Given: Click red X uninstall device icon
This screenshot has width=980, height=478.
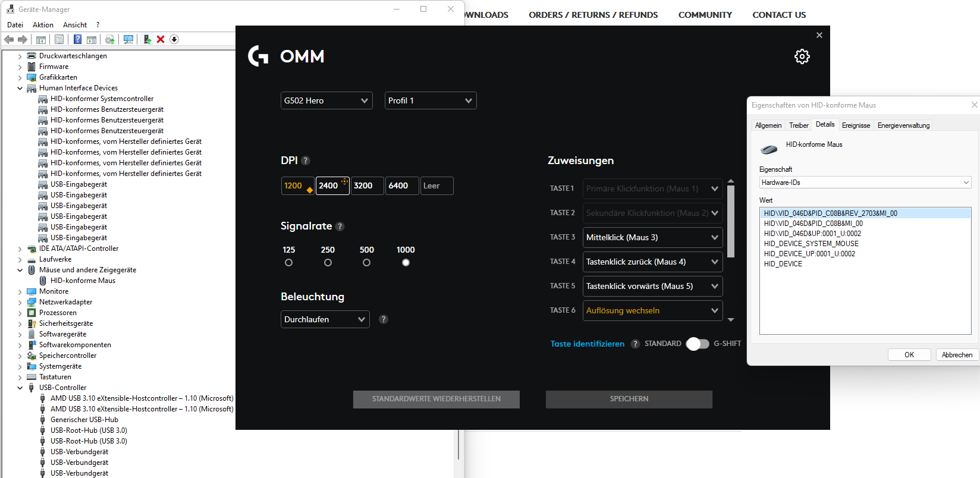Looking at the screenshot, I should pyautogui.click(x=161, y=39).
